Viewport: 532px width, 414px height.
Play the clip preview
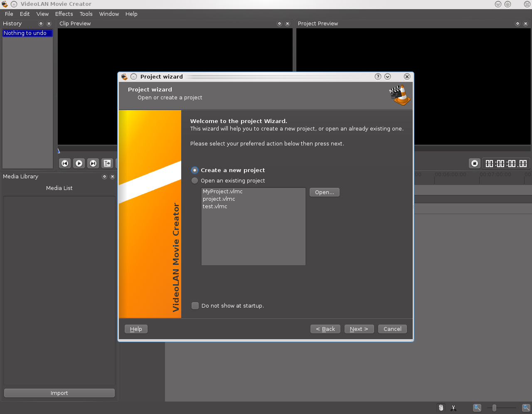(79, 163)
